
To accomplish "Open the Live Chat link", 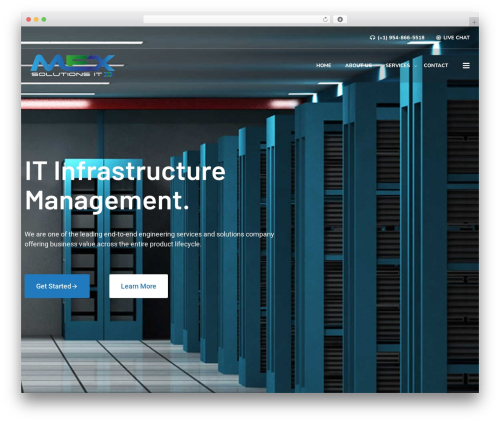I will click(456, 38).
